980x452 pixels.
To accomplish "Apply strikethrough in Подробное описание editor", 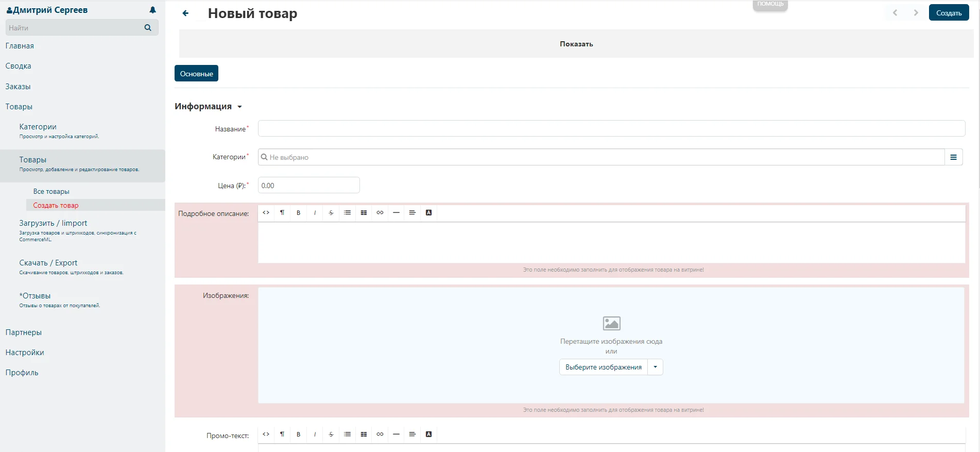I will click(x=331, y=213).
